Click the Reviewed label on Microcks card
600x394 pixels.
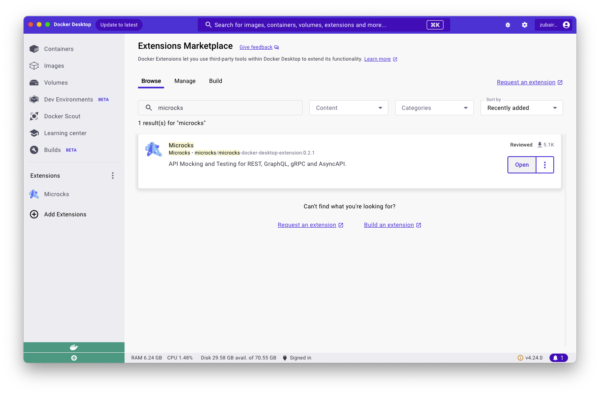point(521,145)
